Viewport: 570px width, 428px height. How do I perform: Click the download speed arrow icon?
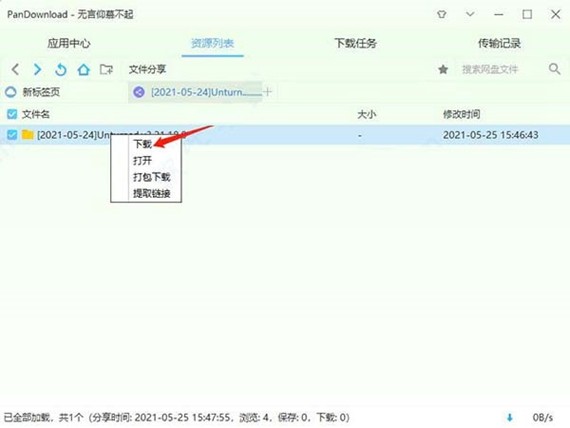(x=510, y=417)
